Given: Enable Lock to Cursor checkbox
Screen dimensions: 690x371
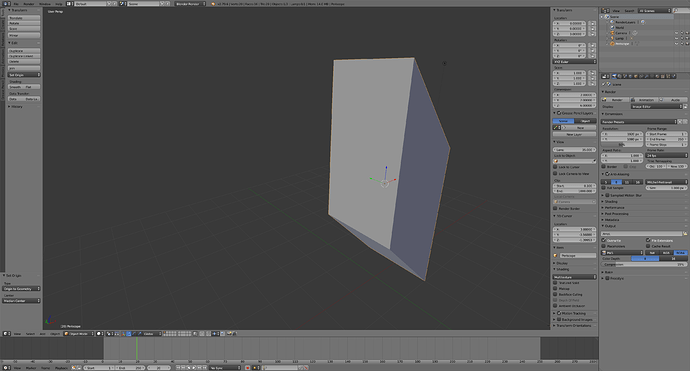Looking at the screenshot, I should [x=555, y=167].
